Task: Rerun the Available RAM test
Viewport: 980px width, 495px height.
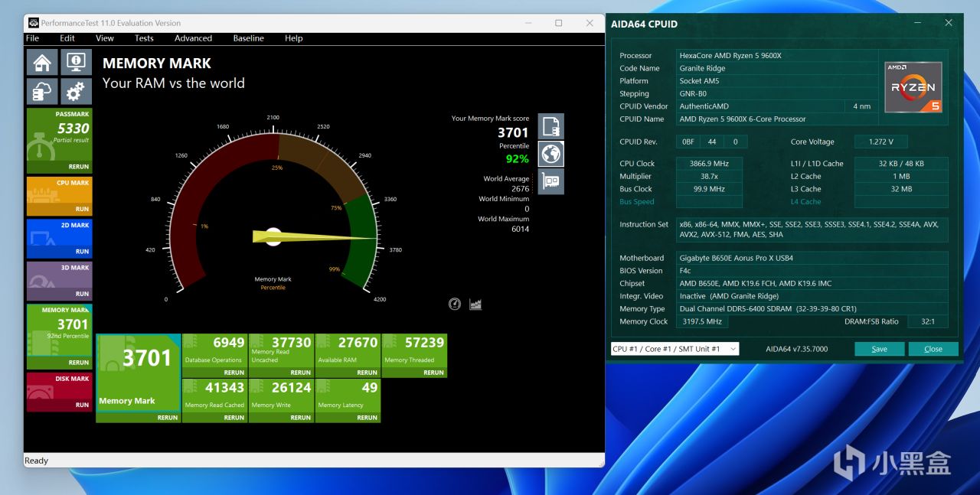Action: [367, 373]
